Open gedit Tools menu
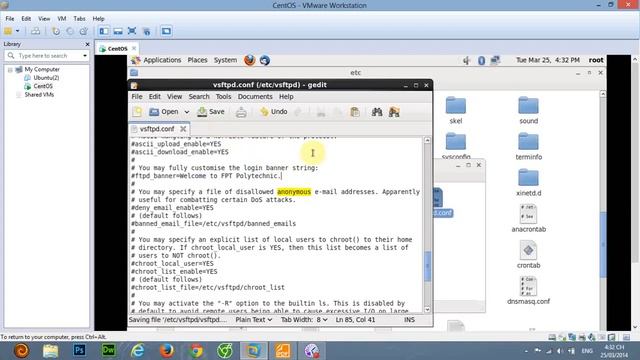640x360 pixels. point(223,97)
